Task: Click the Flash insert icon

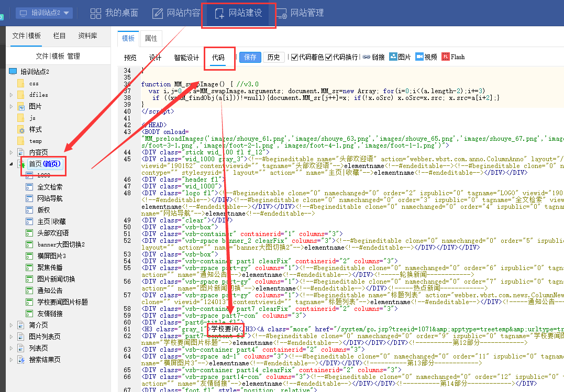Action: point(446,57)
